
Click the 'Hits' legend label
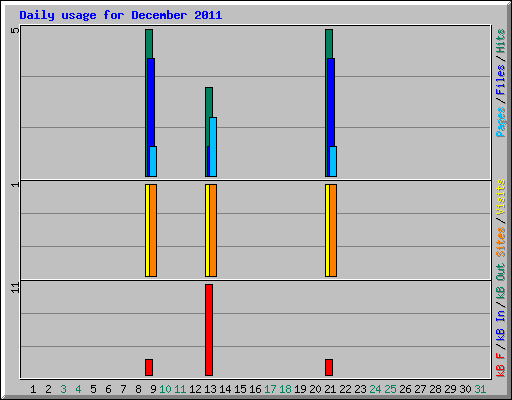coord(501,41)
